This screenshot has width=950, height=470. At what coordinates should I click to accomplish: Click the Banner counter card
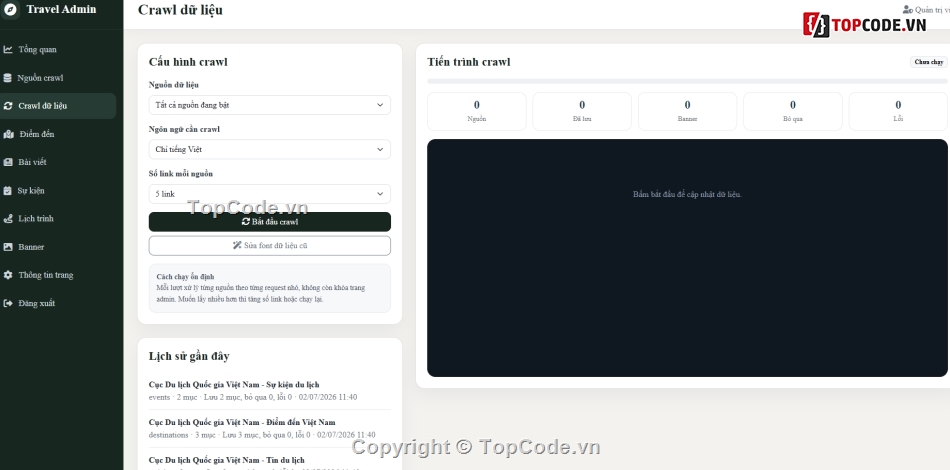point(688,111)
